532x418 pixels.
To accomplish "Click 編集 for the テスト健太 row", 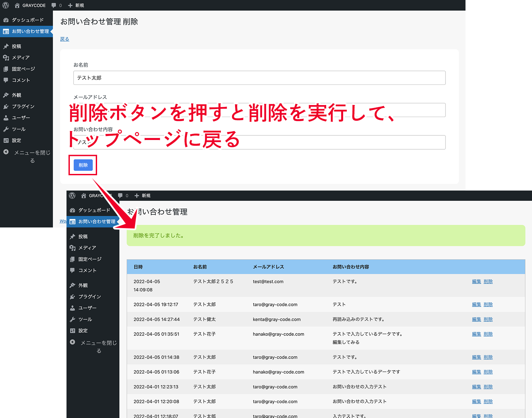I will 476,319.
